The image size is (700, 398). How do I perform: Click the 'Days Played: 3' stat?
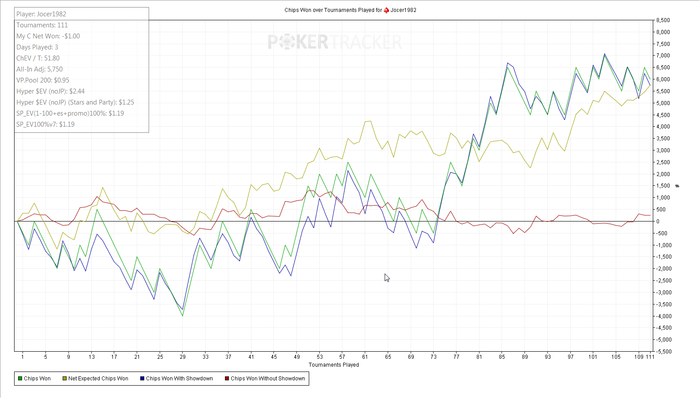point(37,47)
